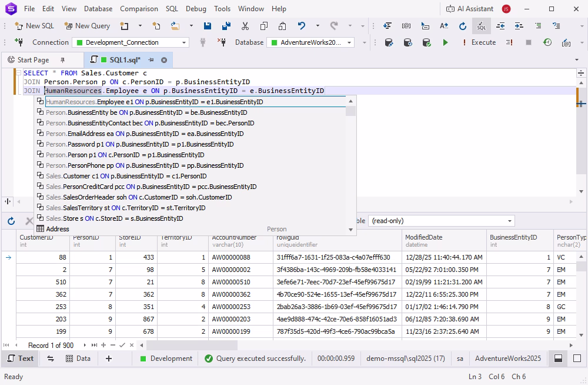Viewport: 588px width, 385px height.
Task: Click the [@] parameter info icon
Action: [406, 26]
